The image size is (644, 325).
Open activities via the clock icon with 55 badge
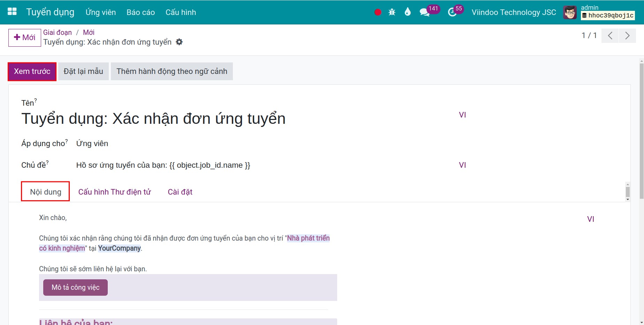pyautogui.click(x=452, y=12)
